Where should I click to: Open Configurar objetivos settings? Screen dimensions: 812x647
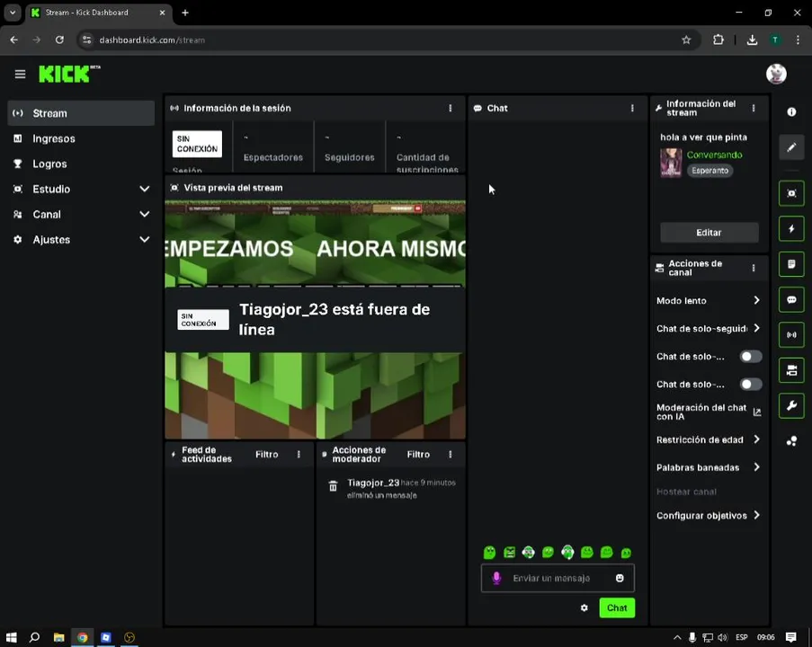pyautogui.click(x=708, y=516)
